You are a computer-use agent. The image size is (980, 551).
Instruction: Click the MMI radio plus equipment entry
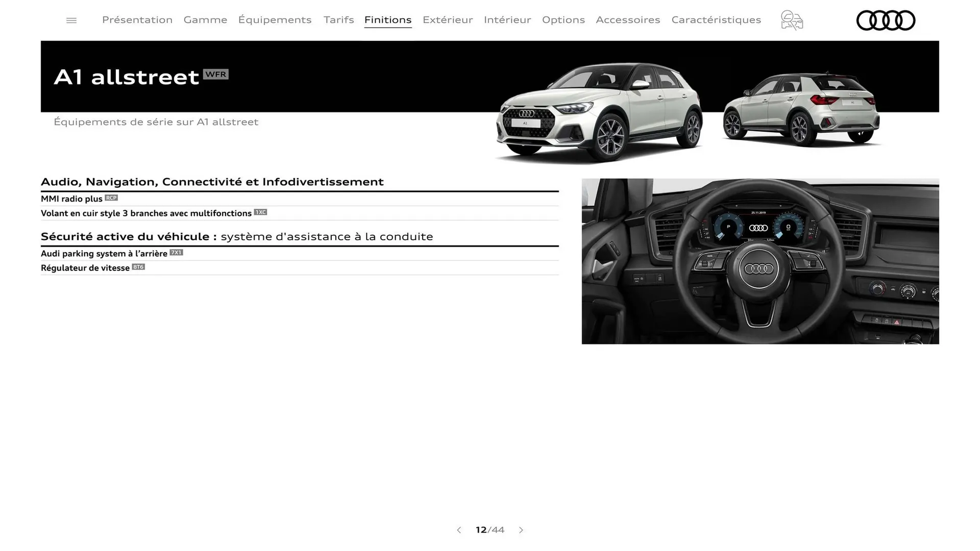(x=73, y=198)
